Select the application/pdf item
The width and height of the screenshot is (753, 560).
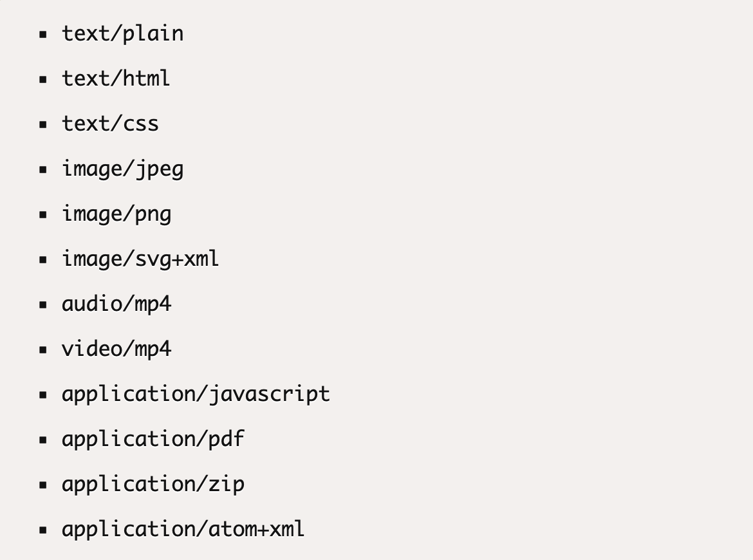[x=153, y=440]
